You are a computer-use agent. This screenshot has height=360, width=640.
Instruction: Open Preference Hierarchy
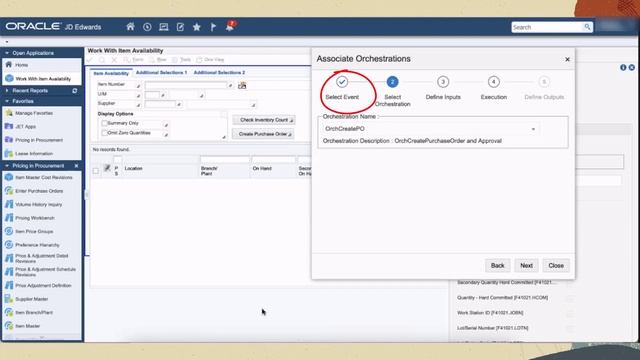pos(37,245)
